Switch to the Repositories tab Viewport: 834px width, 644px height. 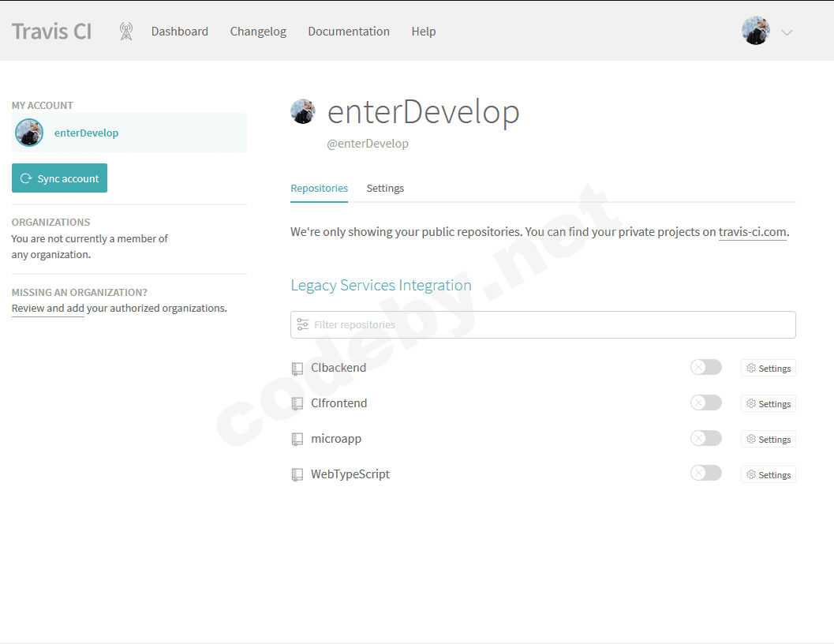coord(319,189)
